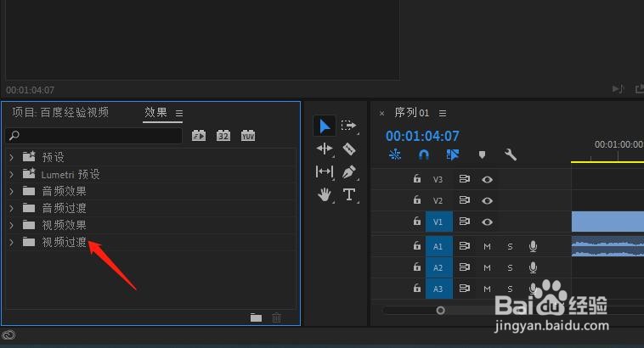Select the Ripple Edit tool

click(325, 149)
